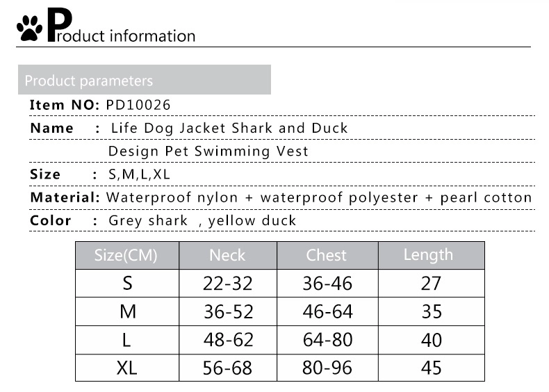This screenshot has width=549, height=392.
Task: Click the Length column header
Action: point(432,255)
